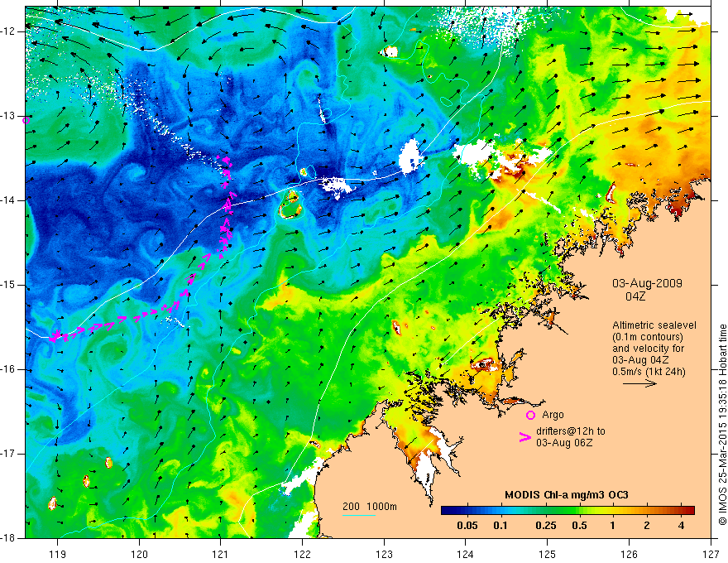Click the 0.5 color scale tick label

[579, 526]
